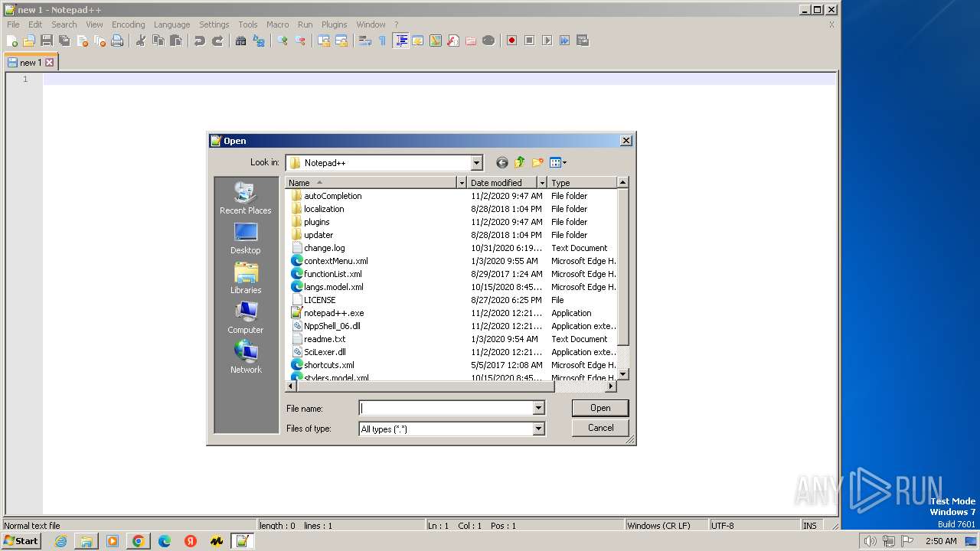Click the Zoom In toolbar icon

tap(283, 41)
